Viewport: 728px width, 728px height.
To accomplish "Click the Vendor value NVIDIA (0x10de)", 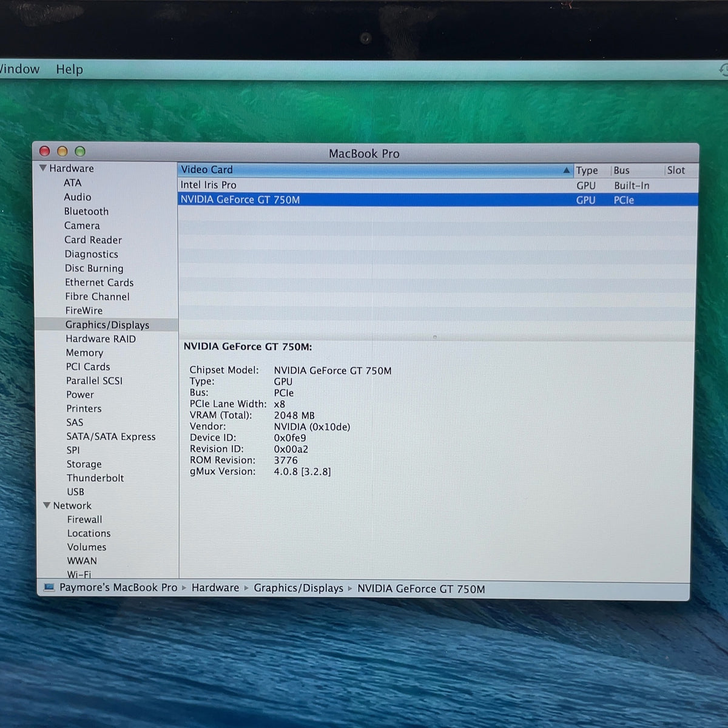I will pos(312,426).
